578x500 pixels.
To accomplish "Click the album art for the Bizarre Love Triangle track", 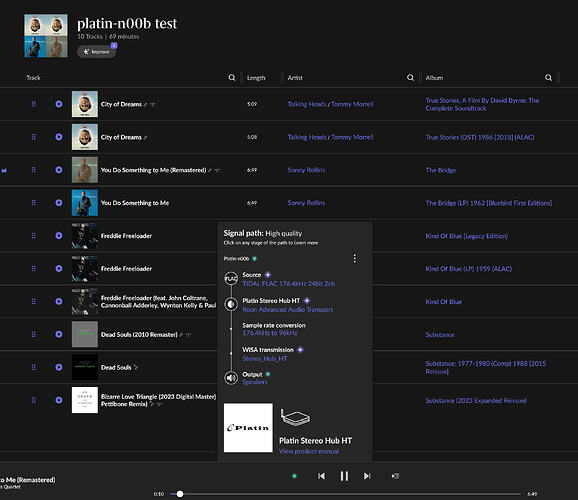I will 85,400.
